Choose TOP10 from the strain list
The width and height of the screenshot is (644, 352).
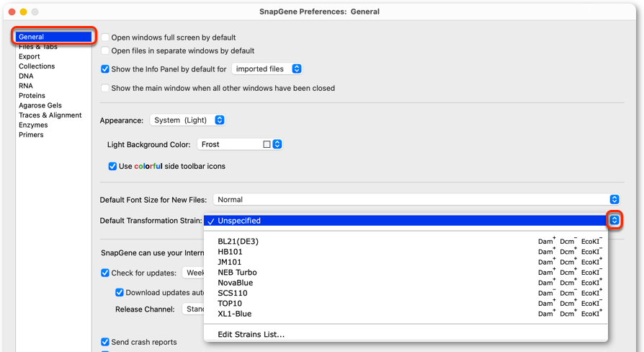tap(406, 304)
